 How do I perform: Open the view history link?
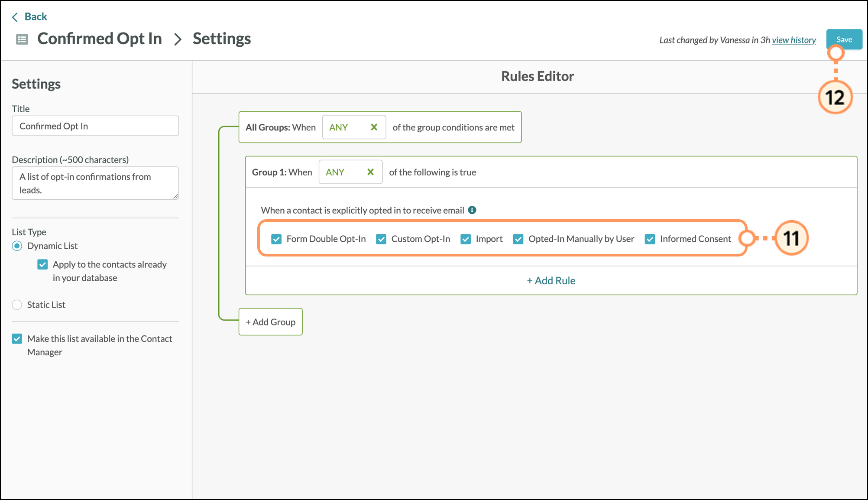tap(794, 40)
